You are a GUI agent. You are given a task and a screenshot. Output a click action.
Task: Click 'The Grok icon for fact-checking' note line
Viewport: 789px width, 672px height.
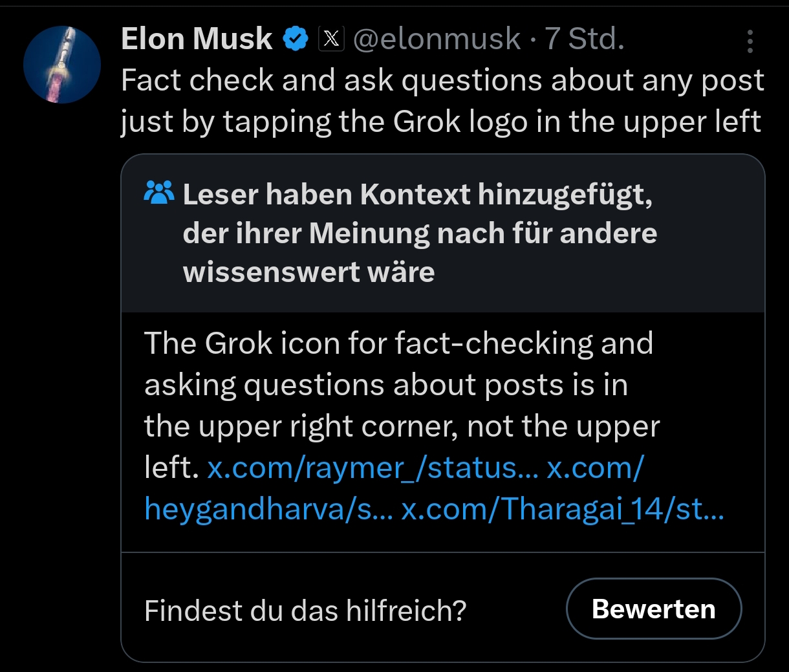398,343
